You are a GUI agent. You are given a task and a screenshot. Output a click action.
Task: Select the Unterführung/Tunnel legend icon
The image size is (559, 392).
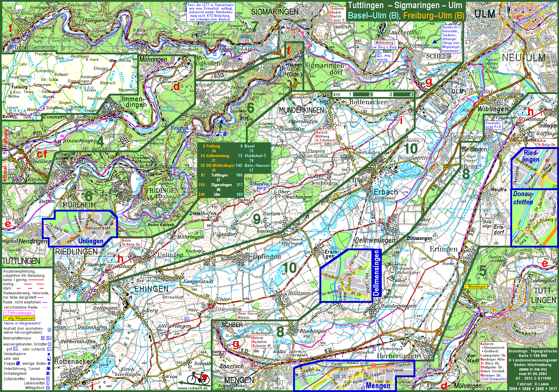(48, 368)
